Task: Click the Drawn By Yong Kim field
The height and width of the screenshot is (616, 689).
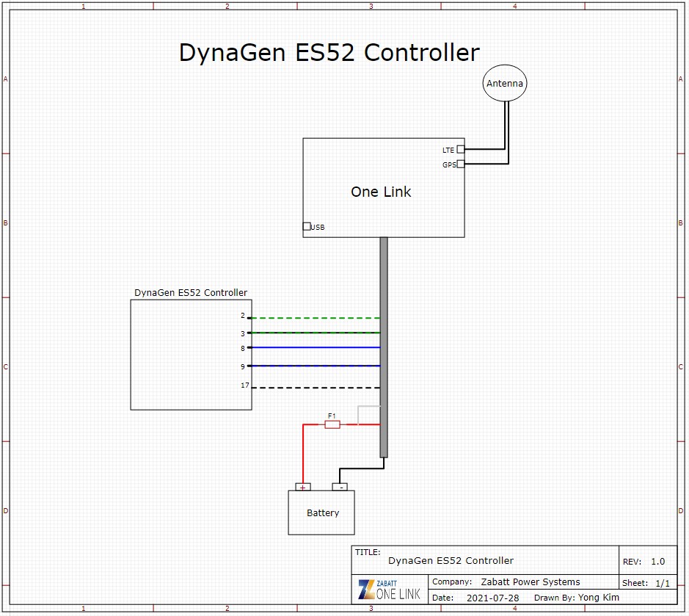Action: tap(576, 598)
